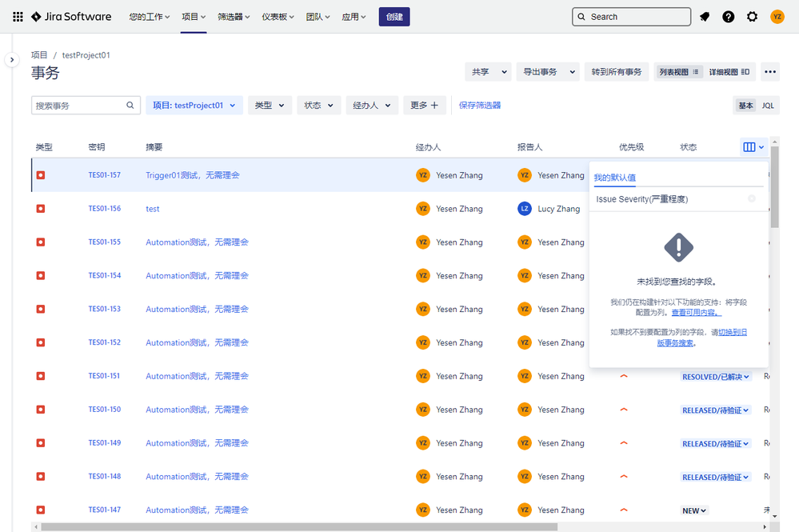The image size is (799, 532).
Task: Open the notifications bell icon
Action: tap(705, 17)
